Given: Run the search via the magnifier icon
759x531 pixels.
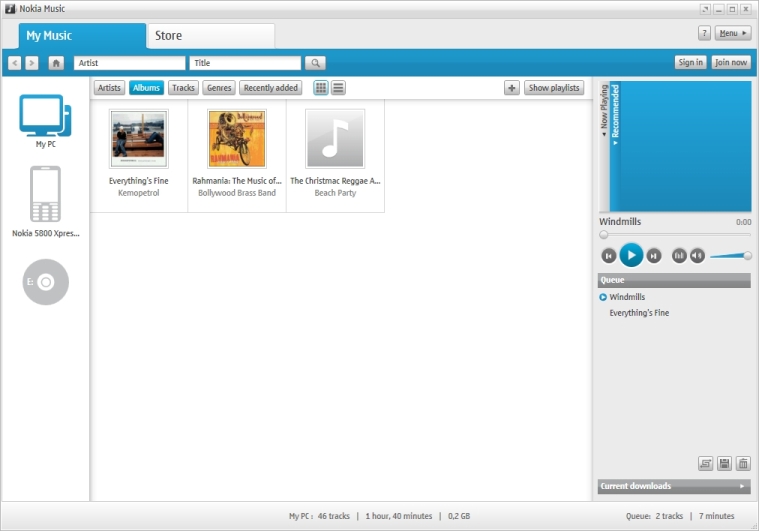Looking at the screenshot, I should (x=315, y=63).
